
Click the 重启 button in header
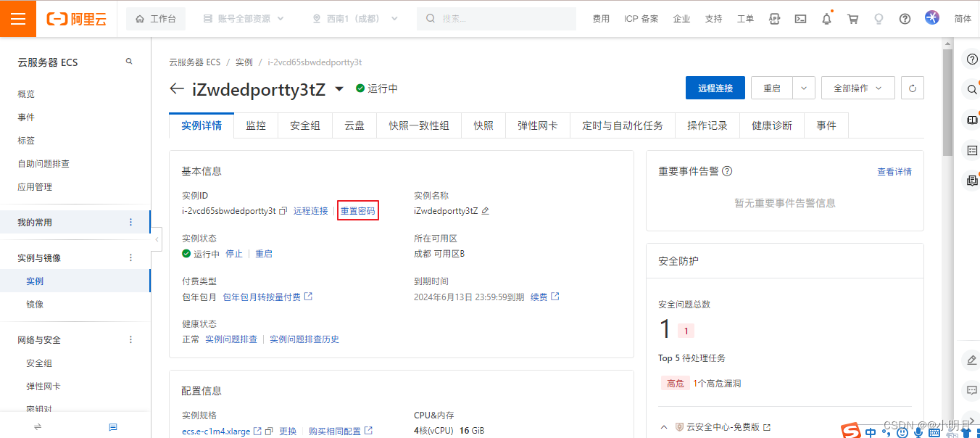772,88
